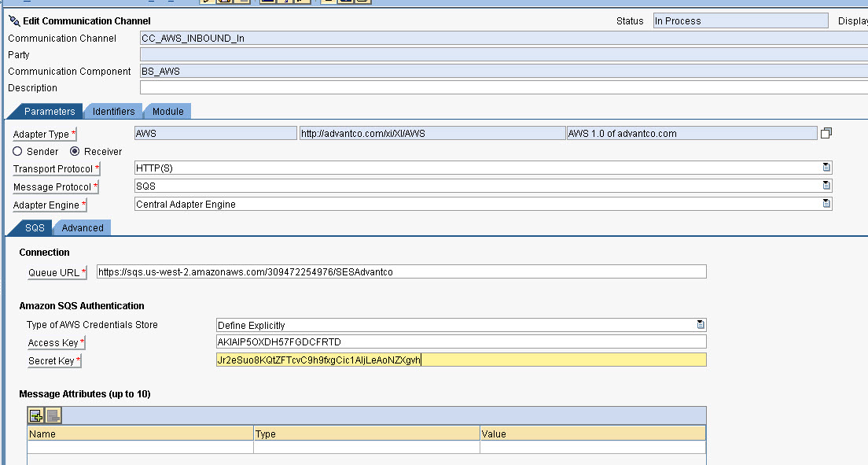Expand the Adapter Engine dropdown

[x=826, y=204]
